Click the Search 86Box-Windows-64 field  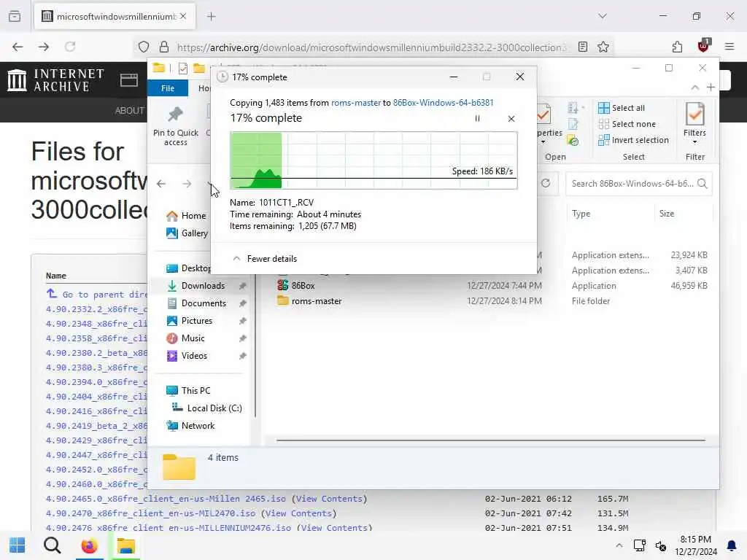click(638, 184)
